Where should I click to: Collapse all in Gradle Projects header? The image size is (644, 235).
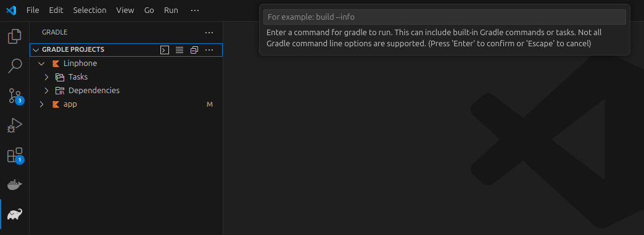point(194,50)
